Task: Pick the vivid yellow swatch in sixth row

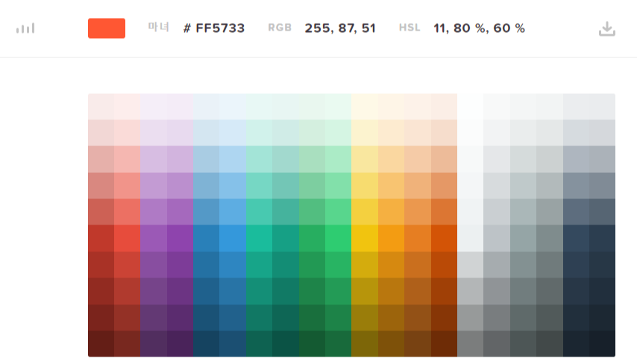Action: click(365, 239)
